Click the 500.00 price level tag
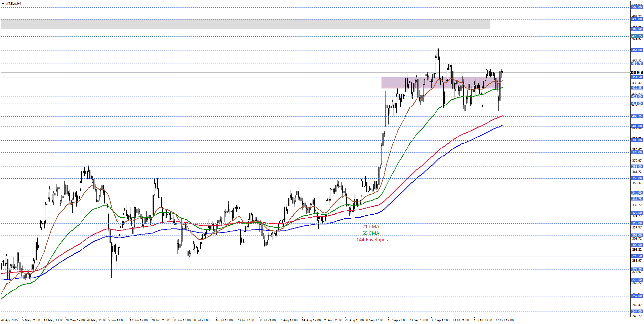The image size is (644, 324). [637, 7]
